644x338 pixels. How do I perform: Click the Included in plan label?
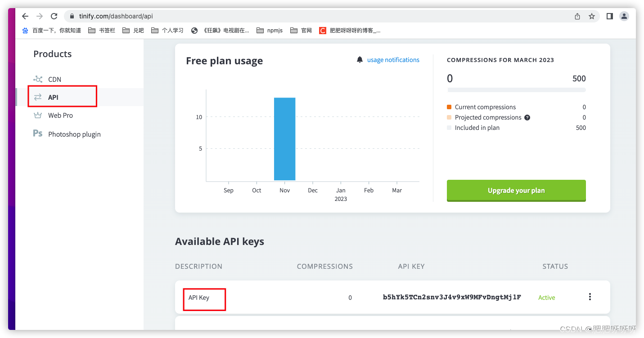(477, 128)
